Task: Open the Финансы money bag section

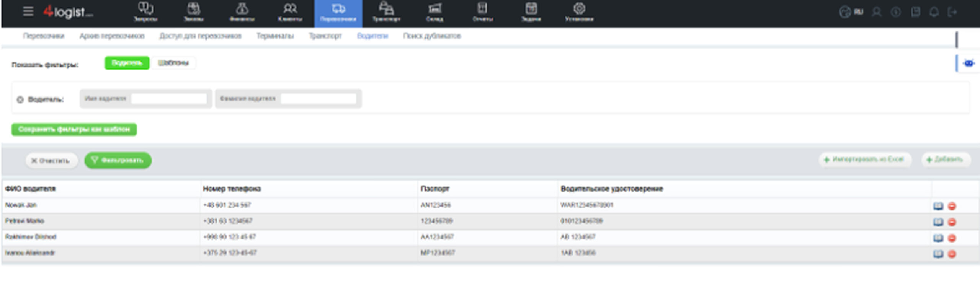Action: [242, 13]
